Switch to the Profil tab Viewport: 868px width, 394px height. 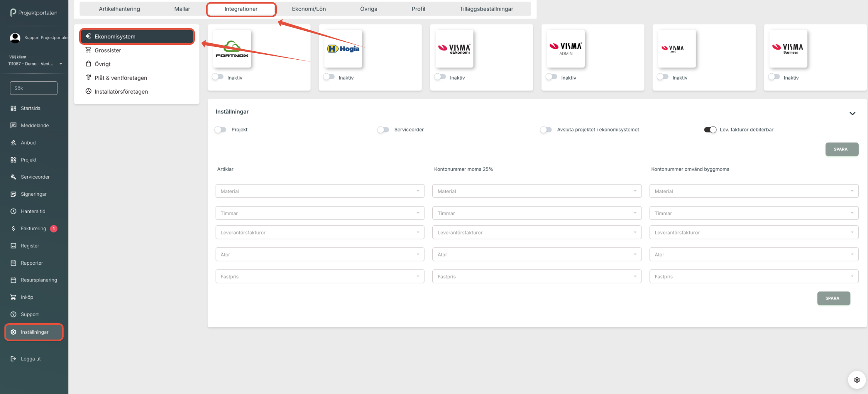[x=418, y=9]
